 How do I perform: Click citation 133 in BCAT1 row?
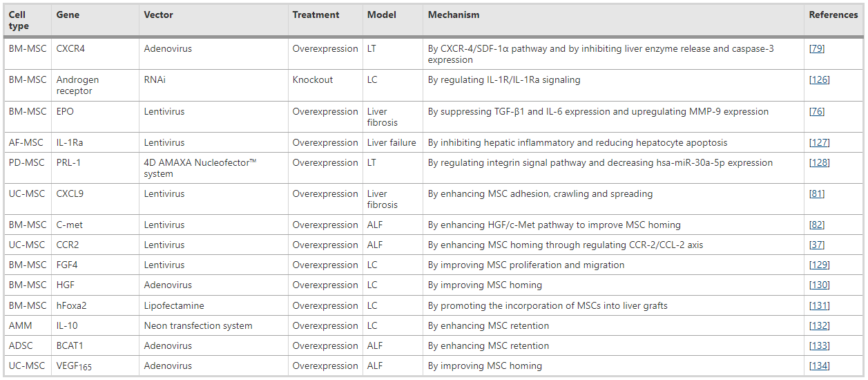click(x=819, y=346)
